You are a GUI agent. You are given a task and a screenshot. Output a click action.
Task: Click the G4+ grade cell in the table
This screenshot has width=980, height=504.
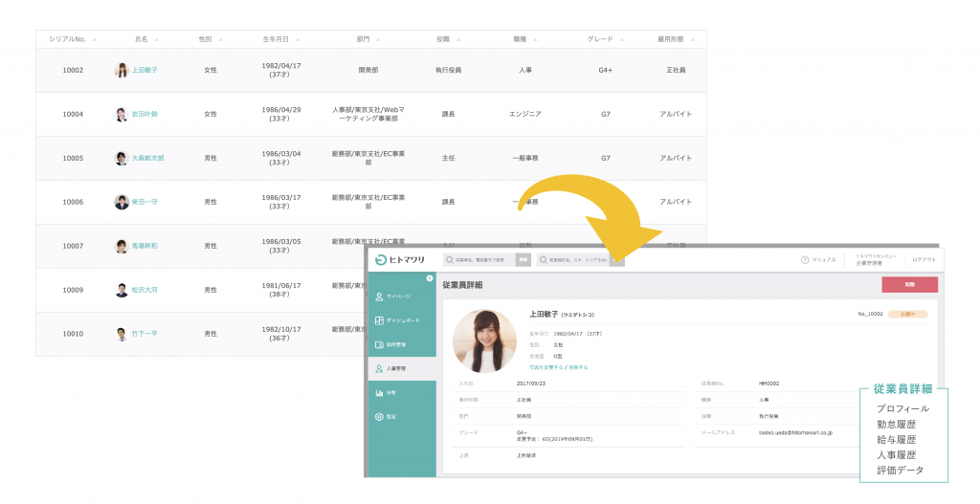point(605,71)
